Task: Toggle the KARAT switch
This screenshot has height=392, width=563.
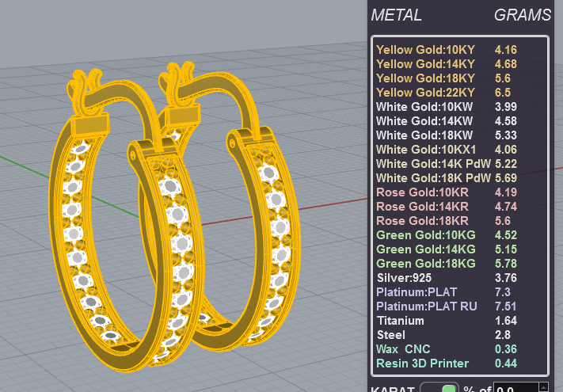Action: (439, 388)
